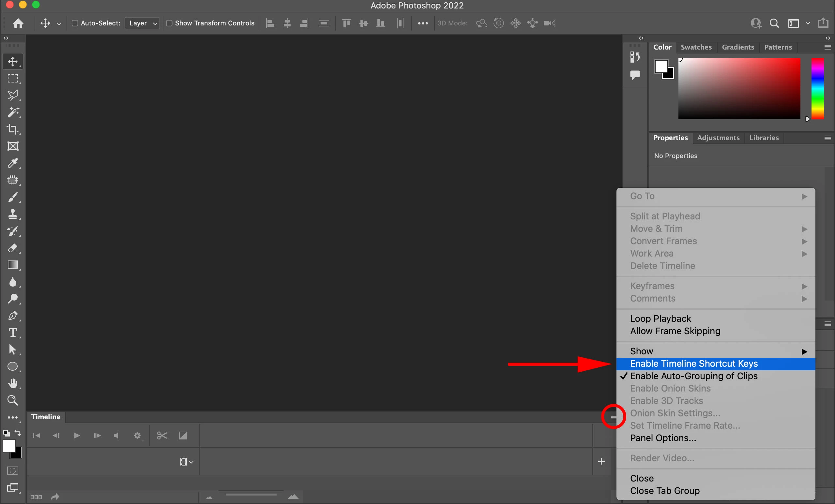The width and height of the screenshot is (835, 504).
Task: Toggle Show Transform Controls checkbox
Action: (169, 23)
